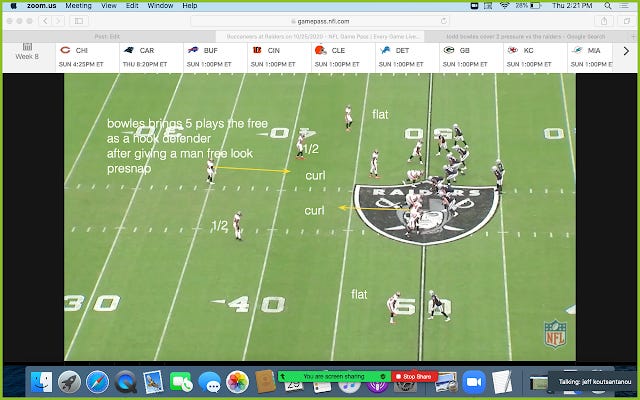
Task: Select the DET game in ticker
Action: [407, 58]
